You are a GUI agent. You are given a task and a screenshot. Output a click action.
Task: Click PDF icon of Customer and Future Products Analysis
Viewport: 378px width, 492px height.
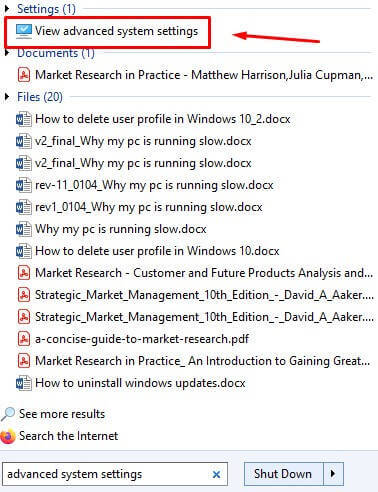click(24, 273)
